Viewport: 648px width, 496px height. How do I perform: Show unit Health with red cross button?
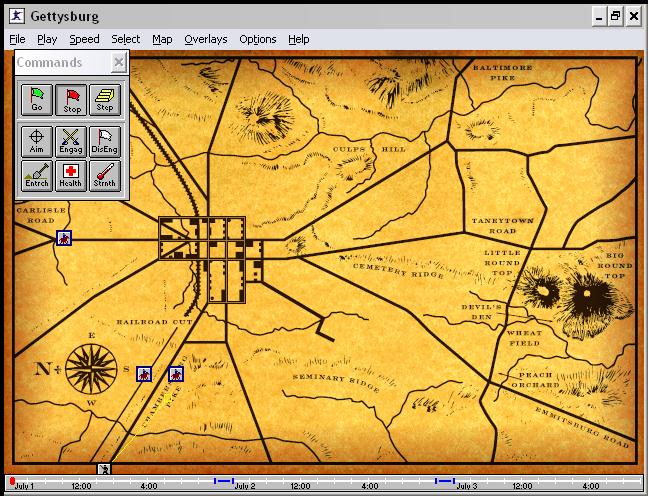(x=71, y=176)
